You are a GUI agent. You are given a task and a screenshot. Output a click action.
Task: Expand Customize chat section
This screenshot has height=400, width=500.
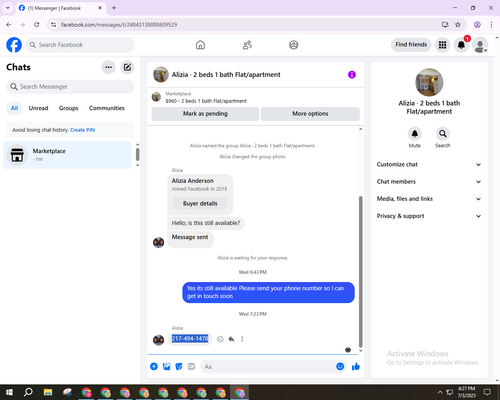(x=429, y=164)
